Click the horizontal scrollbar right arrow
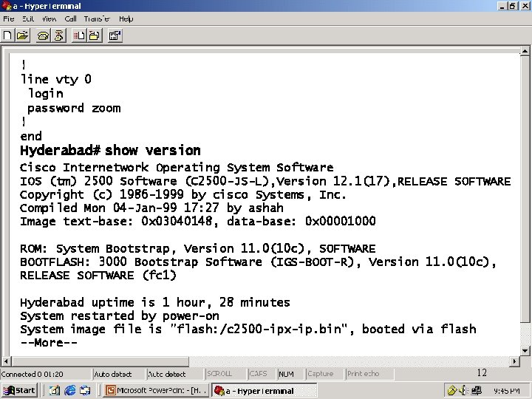The width and height of the screenshot is (532, 399). click(x=515, y=361)
